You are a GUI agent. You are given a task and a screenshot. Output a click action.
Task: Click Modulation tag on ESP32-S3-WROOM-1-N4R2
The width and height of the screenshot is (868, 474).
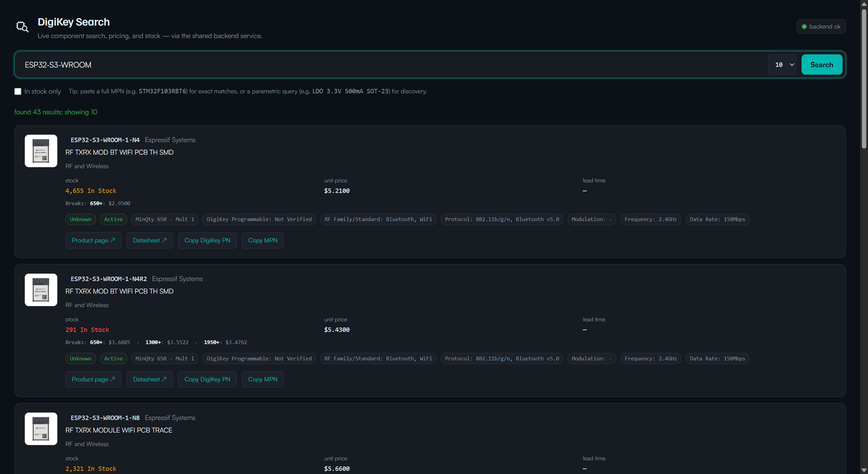click(x=592, y=358)
